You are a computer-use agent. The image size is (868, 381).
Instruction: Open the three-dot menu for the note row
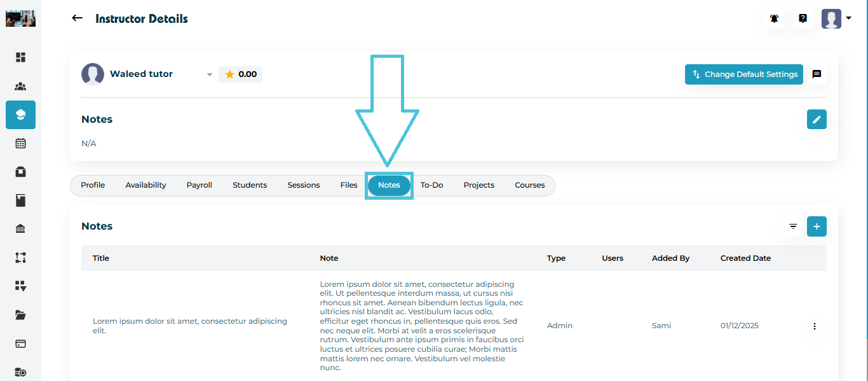tap(814, 326)
